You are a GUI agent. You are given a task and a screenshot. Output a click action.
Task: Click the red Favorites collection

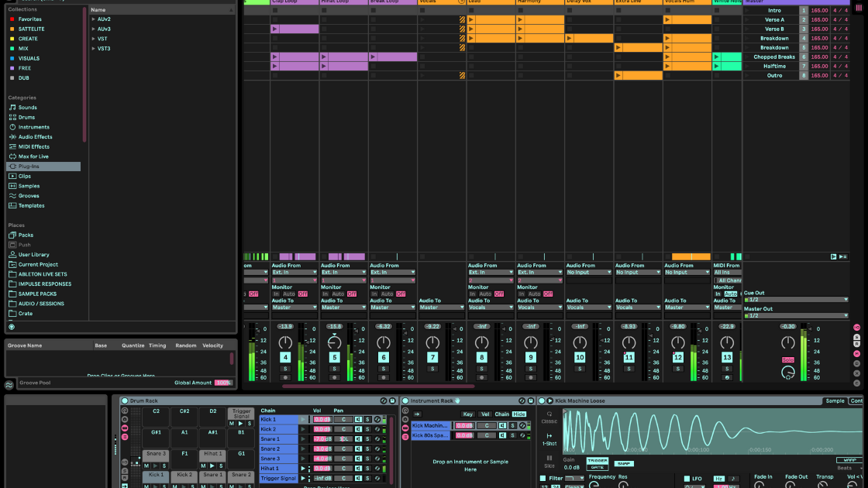click(29, 19)
